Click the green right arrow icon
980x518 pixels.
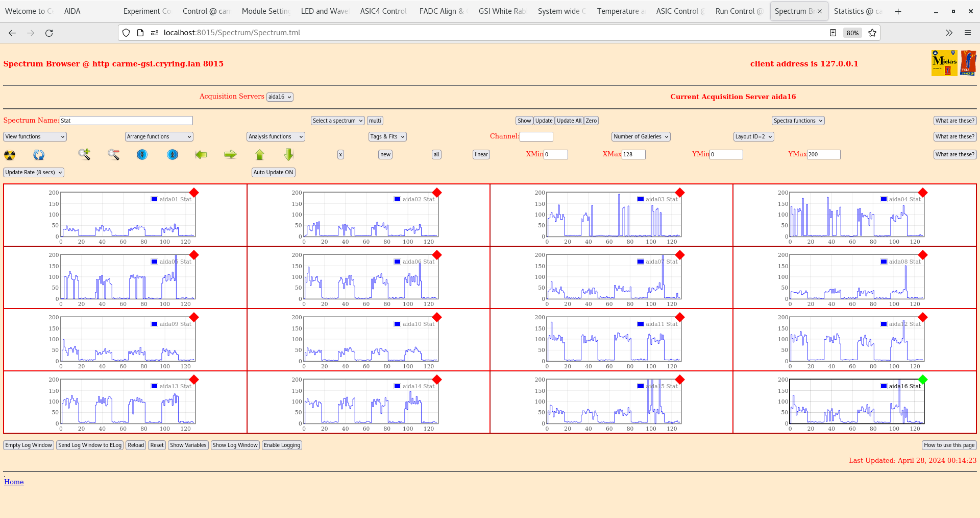pos(230,154)
